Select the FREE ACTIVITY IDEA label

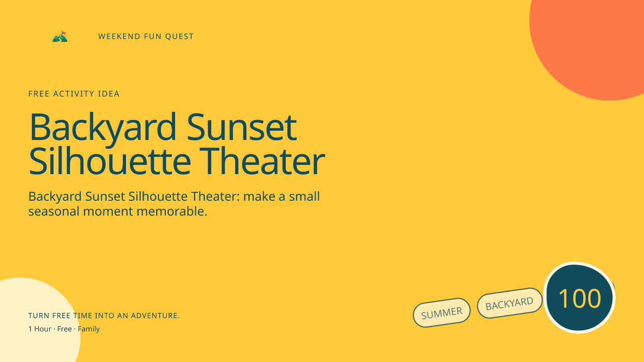coord(74,94)
